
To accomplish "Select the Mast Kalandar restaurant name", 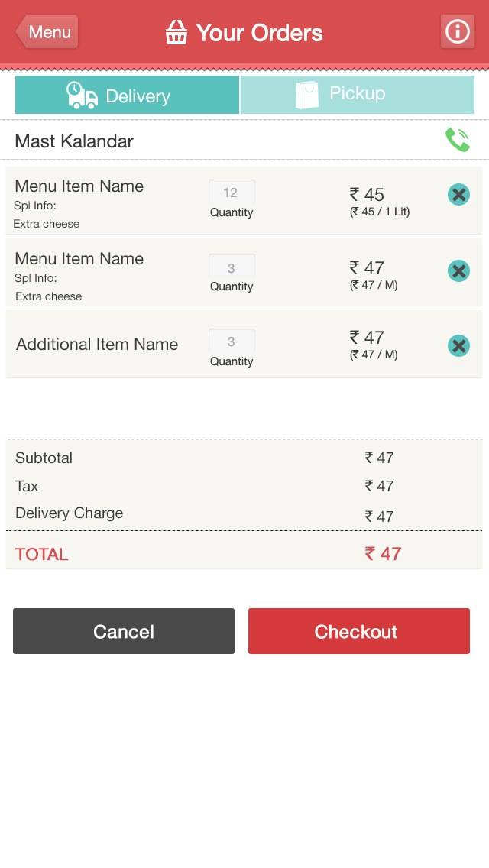I will coord(74,141).
